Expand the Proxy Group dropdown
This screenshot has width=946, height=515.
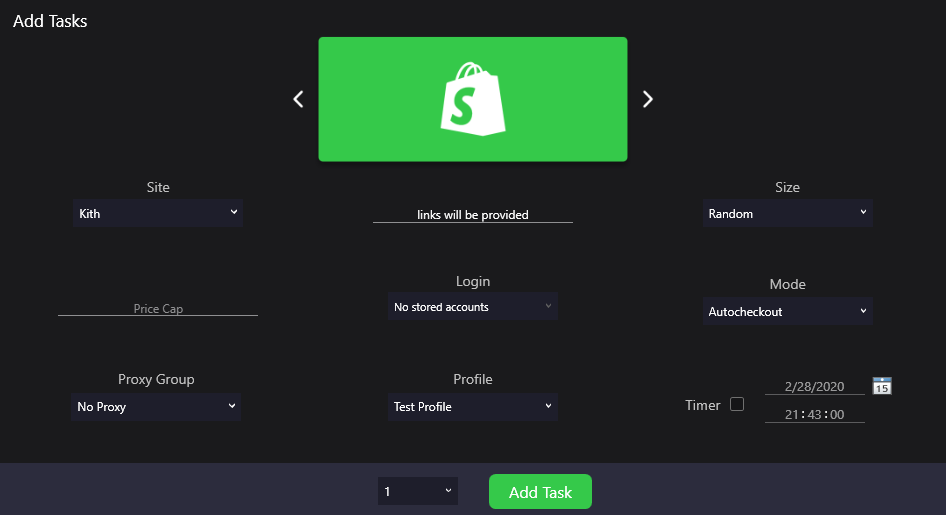pos(156,406)
